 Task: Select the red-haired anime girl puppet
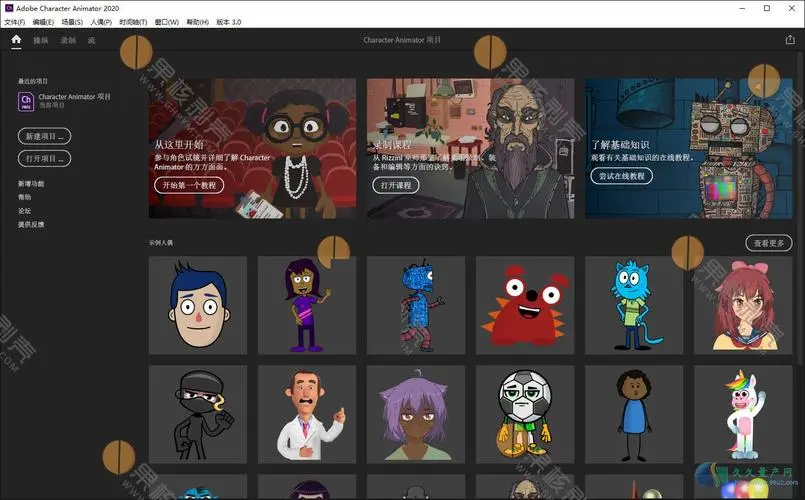click(742, 304)
